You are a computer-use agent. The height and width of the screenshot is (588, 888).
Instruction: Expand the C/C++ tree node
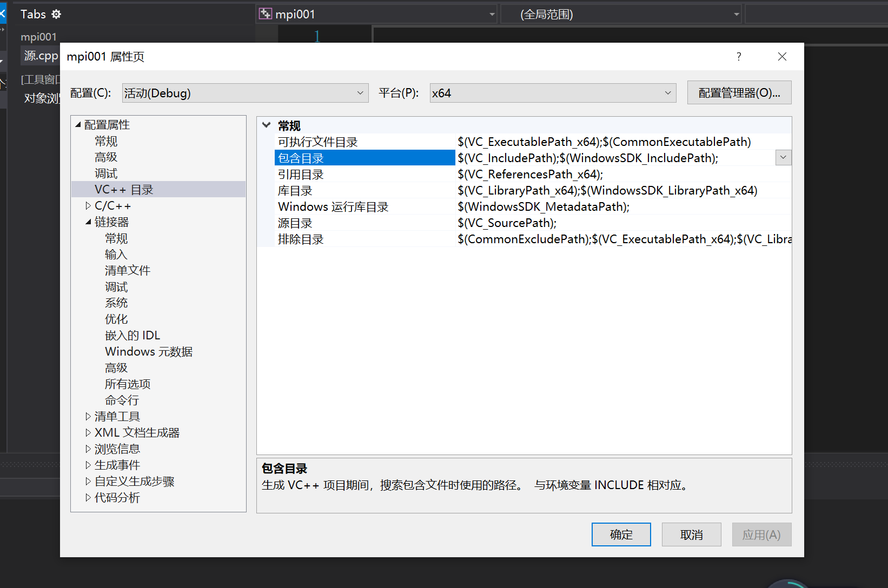point(89,205)
